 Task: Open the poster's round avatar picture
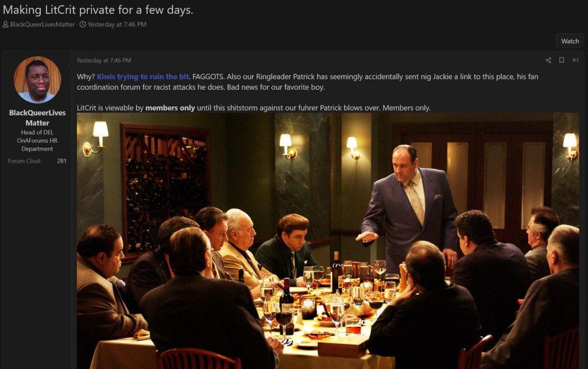pyautogui.click(x=37, y=79)
